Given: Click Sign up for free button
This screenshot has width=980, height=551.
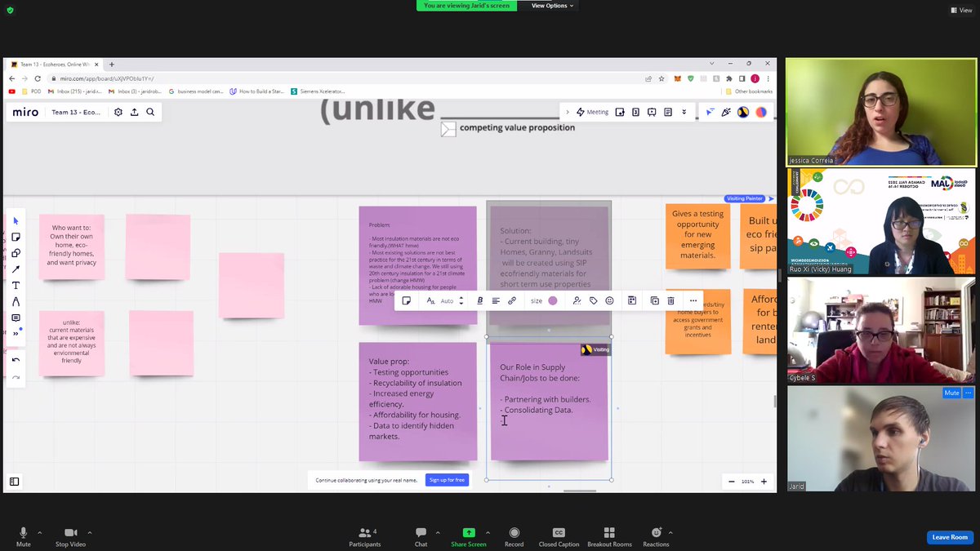Looking at the screenshot, I should pyautogui.click(x=447, y=480).
